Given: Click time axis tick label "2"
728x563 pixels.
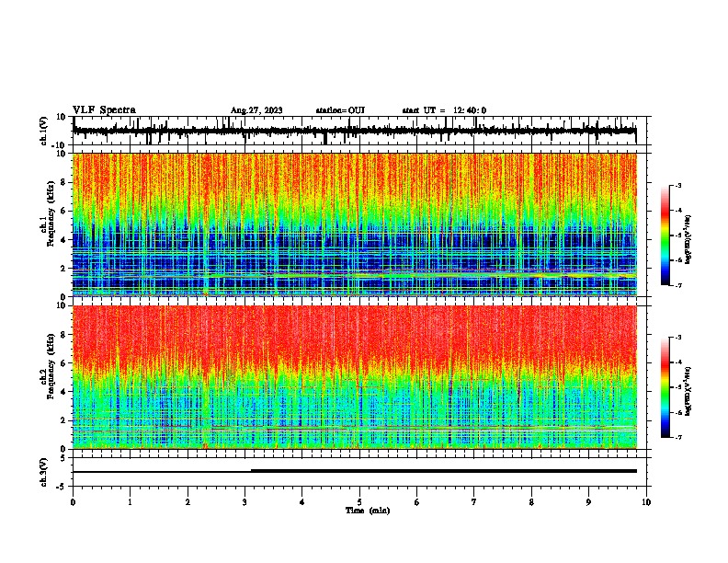Looking at the screenshot, I should 188,502.
